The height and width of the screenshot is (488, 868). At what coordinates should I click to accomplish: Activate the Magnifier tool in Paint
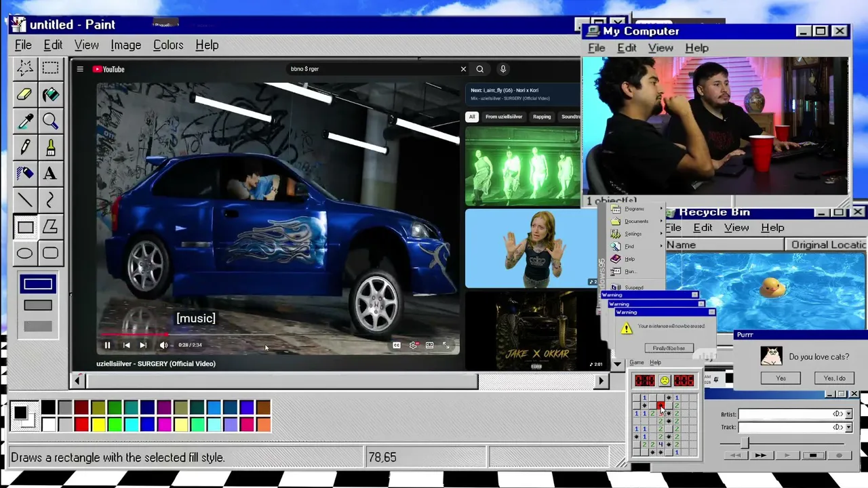[50, 121]
